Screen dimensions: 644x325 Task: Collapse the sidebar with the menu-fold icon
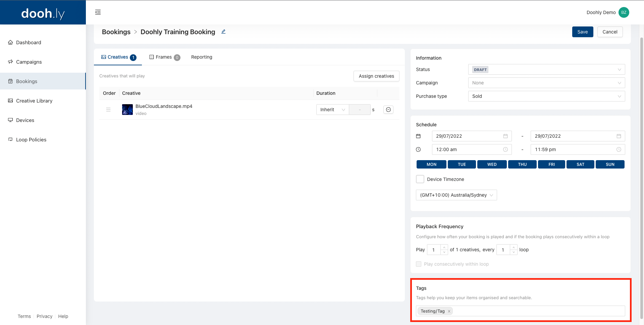98,12
